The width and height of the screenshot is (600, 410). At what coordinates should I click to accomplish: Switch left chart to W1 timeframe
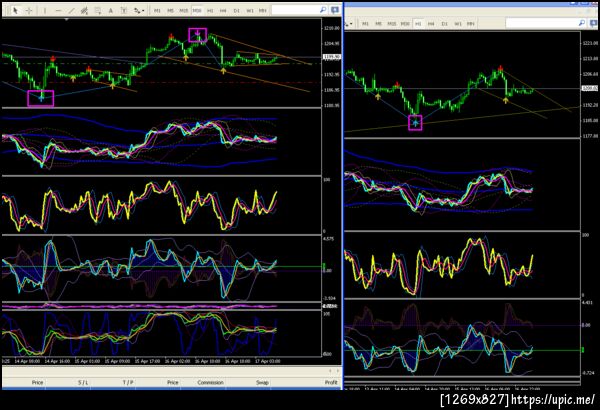point(249,11)
